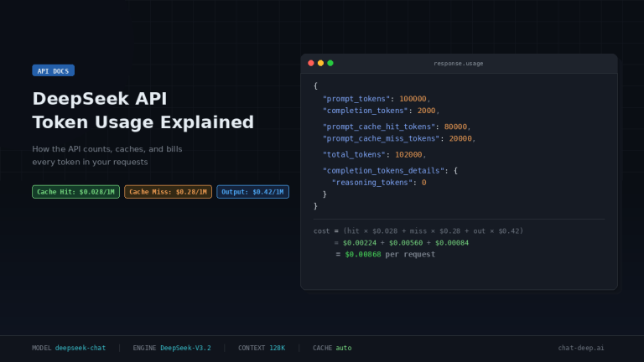This screenshot has width=644, height=362.
Task: Click the "prompt_cache_miss_tokens" key
Action: (382, 139)
